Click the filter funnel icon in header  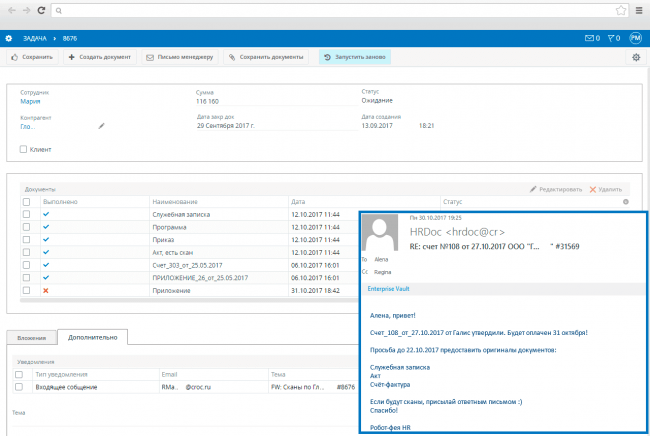[610, 38]
